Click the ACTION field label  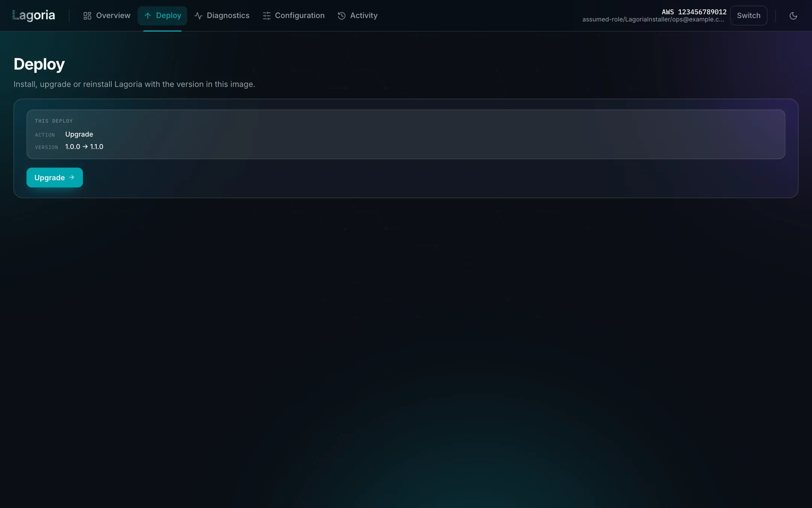click(45, 135)
